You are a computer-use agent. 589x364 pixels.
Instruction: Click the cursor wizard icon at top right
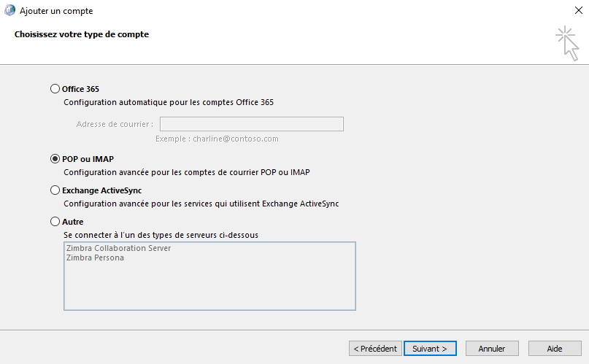567,44
